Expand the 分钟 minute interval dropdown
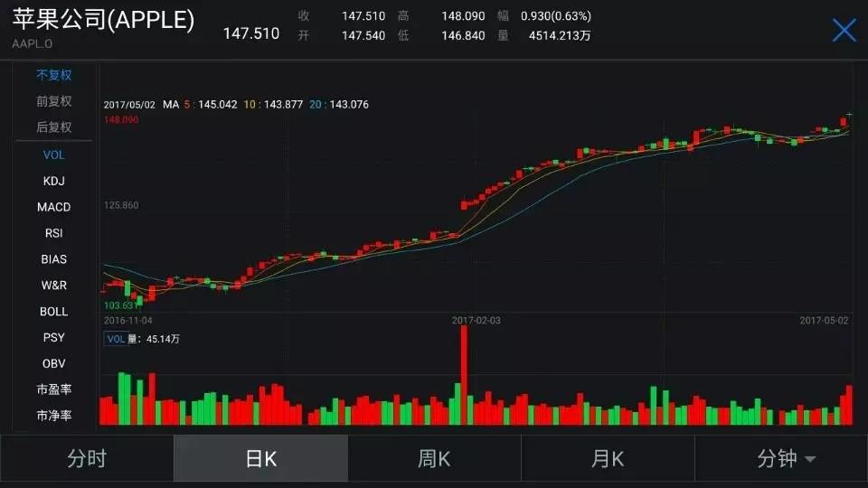The height and width of the screenshot is (488, 868). coord(785,459)
